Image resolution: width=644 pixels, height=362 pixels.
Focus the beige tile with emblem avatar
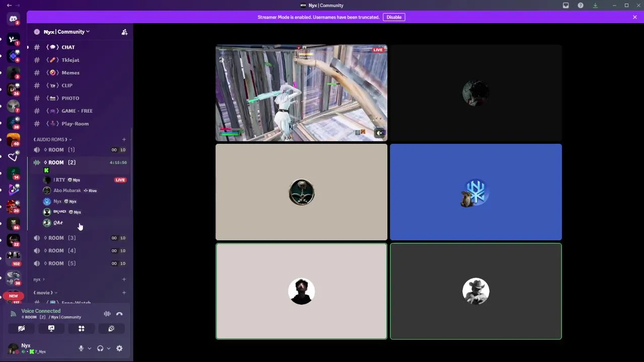pos(301,192)
